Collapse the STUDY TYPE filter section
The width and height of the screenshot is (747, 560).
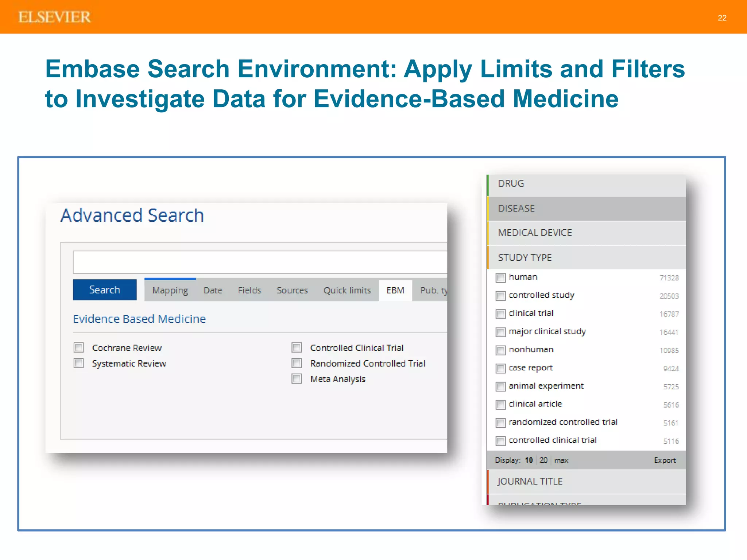coord(587,257)
